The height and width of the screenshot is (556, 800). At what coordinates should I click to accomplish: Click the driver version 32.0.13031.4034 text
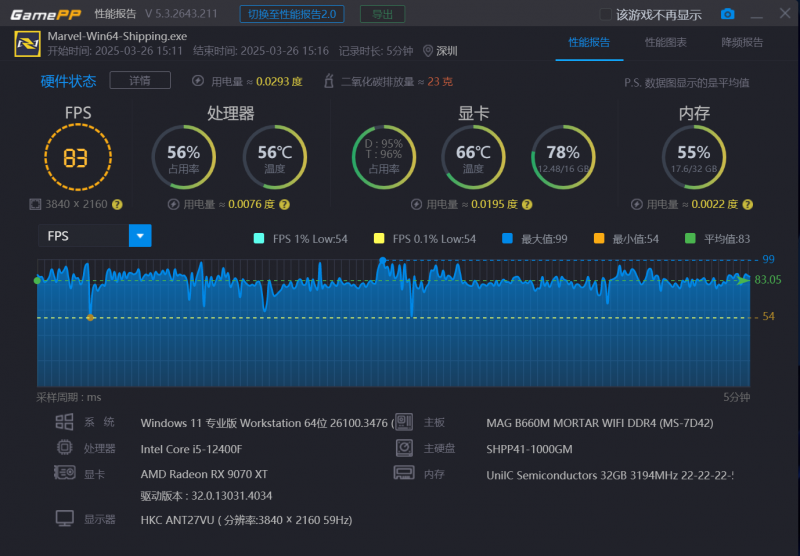tap(206, 496)
